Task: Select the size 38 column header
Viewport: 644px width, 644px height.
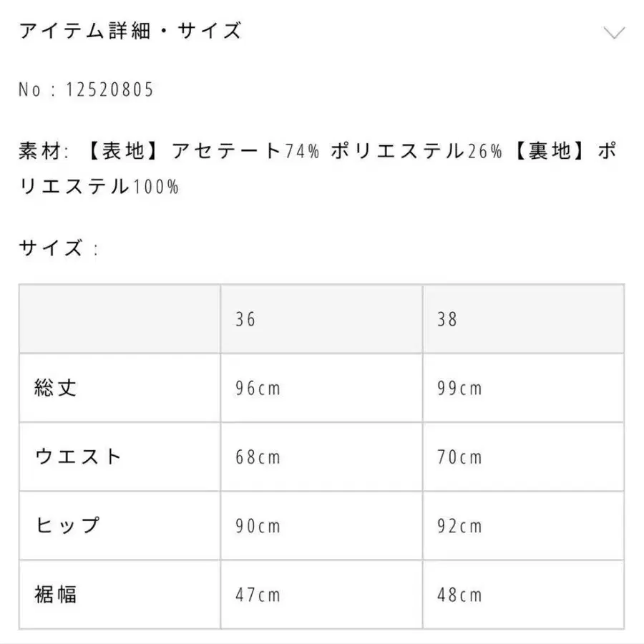Action: [x=447, y=319]
